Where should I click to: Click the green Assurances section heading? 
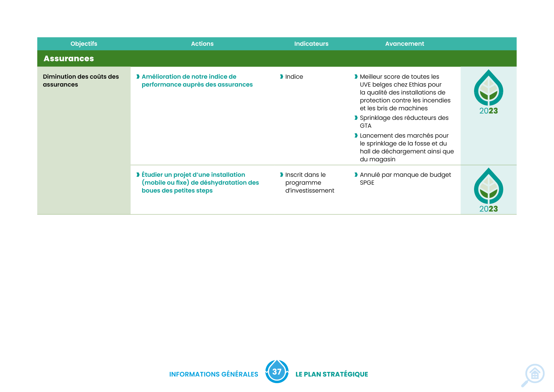coord(69,59)
